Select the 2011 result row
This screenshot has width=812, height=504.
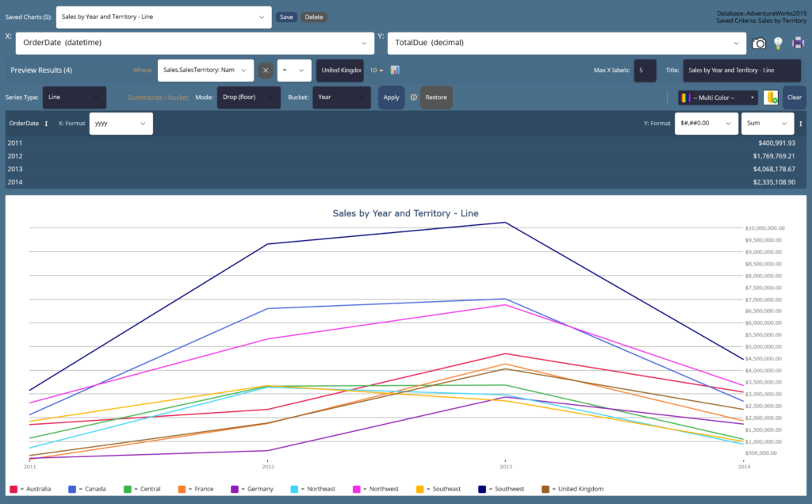(x=406, y=143)
